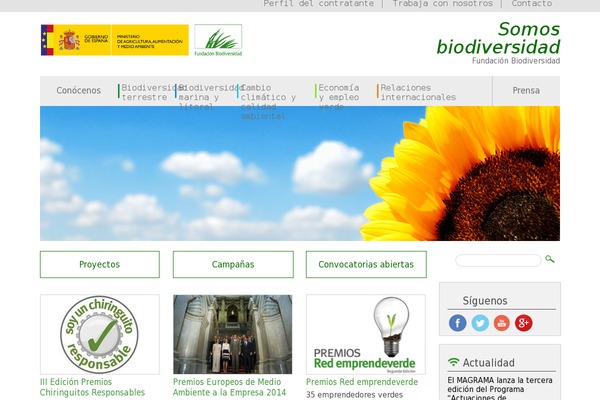Open Premios Red emprendeverde lightbulb thumbnail

tap(366, 335)
